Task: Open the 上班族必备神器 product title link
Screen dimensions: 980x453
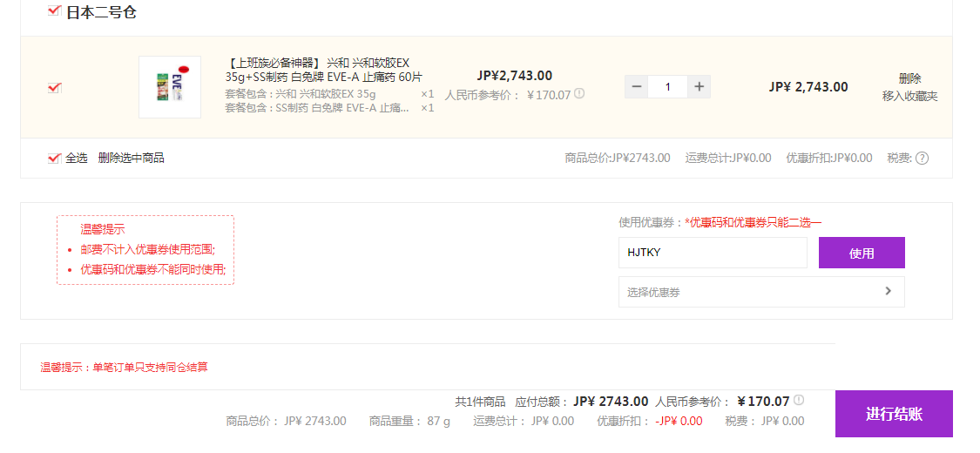Action: (324, 70)
